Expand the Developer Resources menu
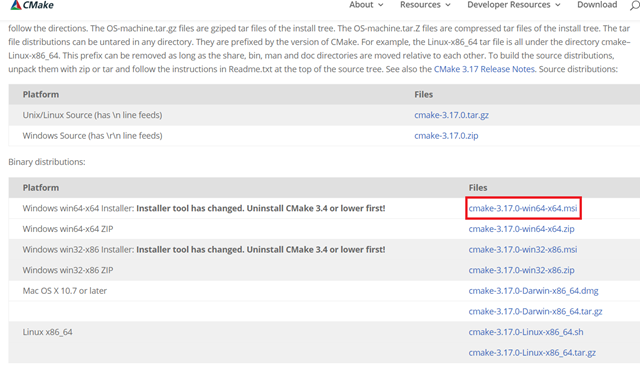Viewport: 640px width, 365px height. pyautogui.click(x=514, y=5)
